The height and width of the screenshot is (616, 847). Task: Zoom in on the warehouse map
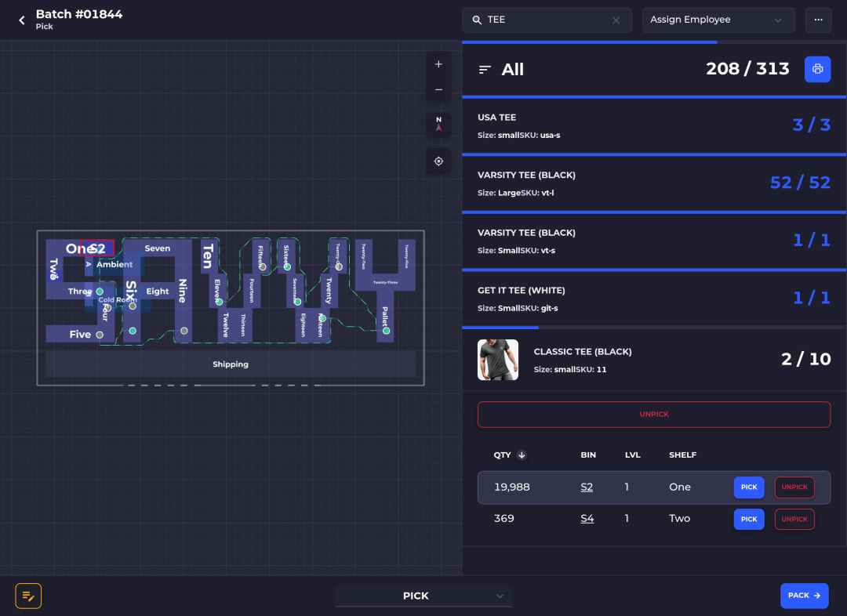pos(438,64)
